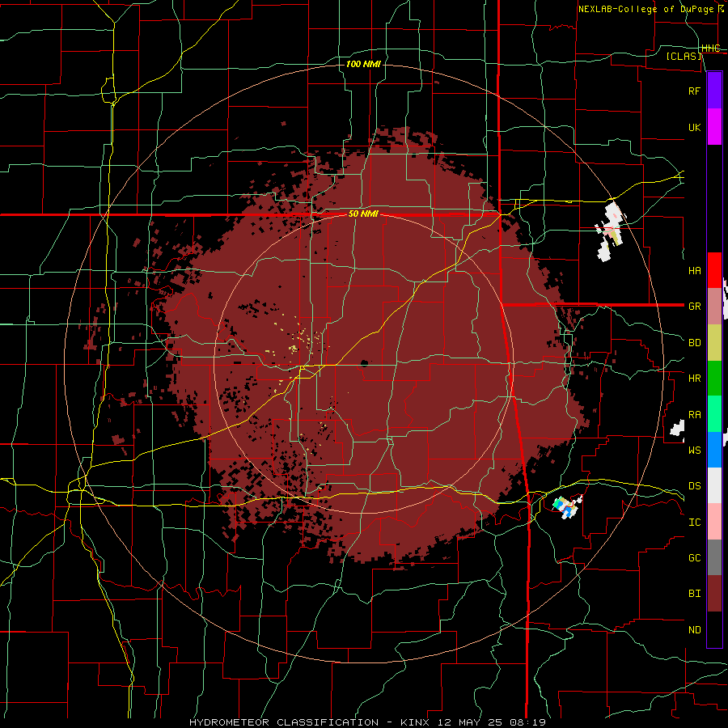
Task: Click the HHC product code text
Action: [711, 48]
